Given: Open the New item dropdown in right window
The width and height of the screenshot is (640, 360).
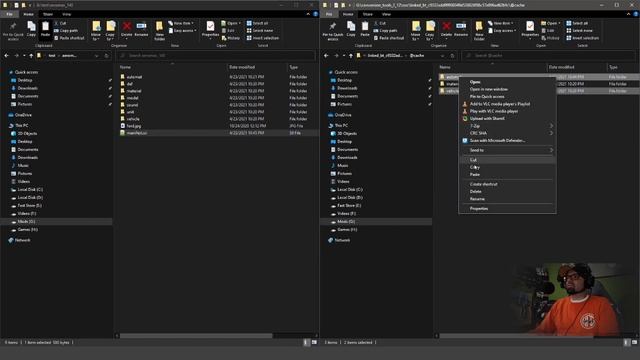Looking at the screenshot, I should [x=501, y=23].
